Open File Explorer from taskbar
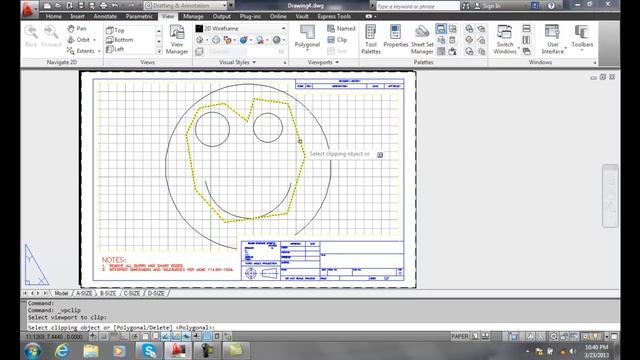Image resolution: width=640 pixels, height=360 pixels. tap(91, 351)
